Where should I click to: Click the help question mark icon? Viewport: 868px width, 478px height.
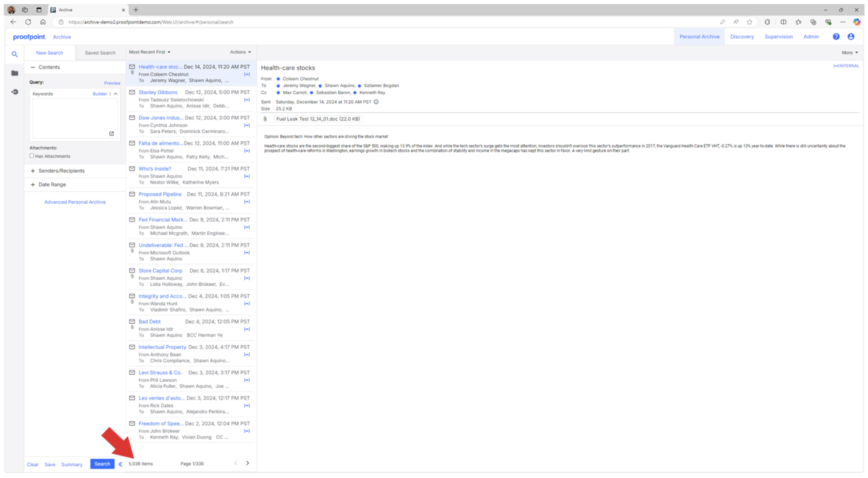836,37
